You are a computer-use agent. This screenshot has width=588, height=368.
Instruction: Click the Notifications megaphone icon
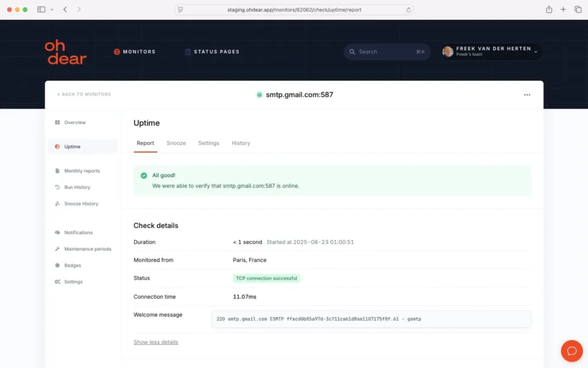(57, 232)
